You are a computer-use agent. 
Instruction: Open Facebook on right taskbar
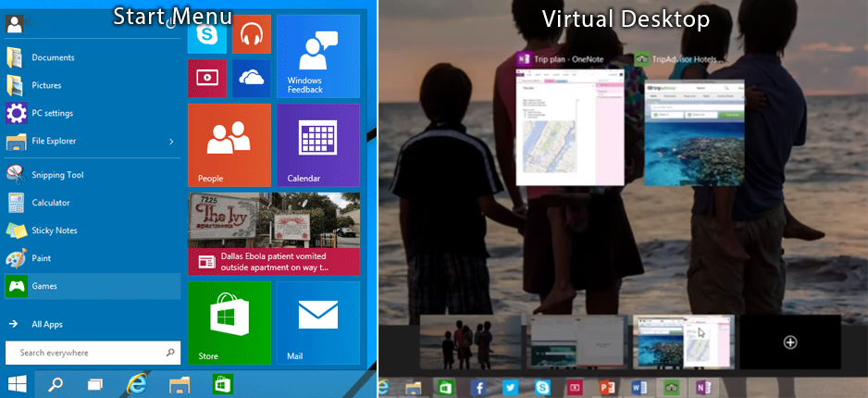478,388
